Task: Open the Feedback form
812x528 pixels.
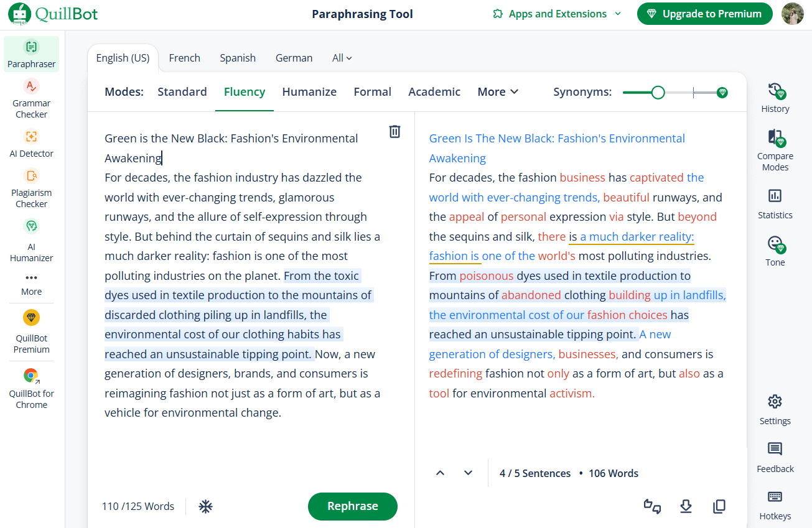Action: click(x=775, y=457)
